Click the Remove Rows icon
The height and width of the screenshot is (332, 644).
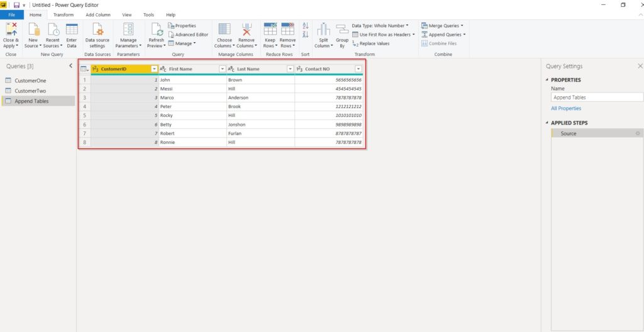(287, 30)
